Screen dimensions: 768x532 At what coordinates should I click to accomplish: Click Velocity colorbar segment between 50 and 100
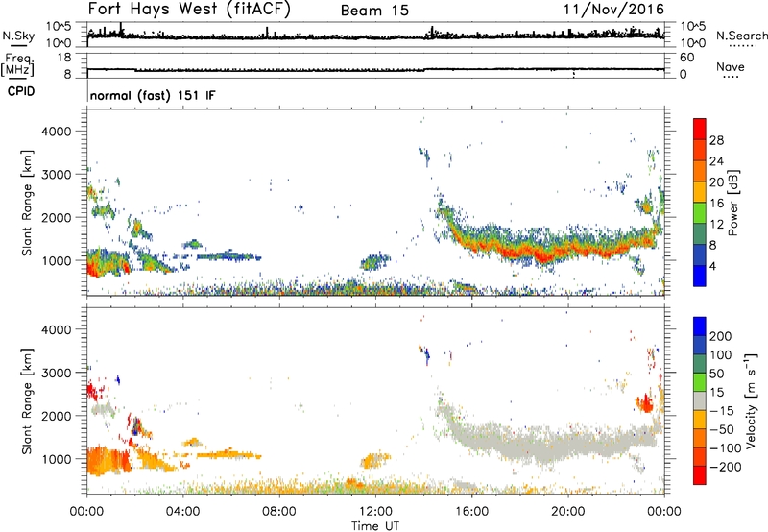[x=700, y=364]
